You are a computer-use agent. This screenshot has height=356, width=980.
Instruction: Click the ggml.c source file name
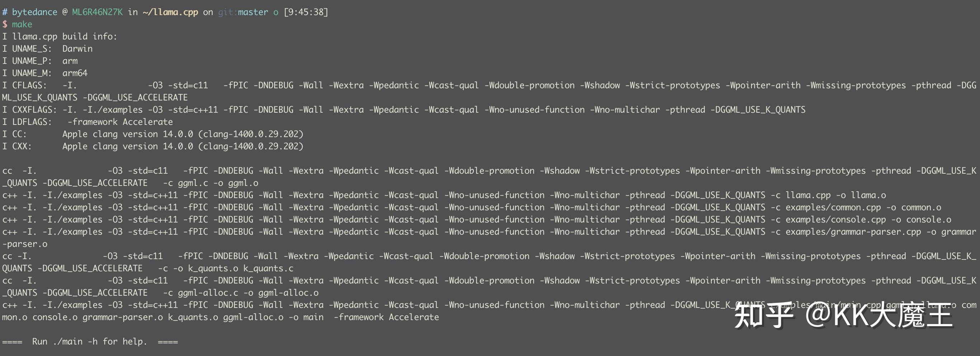(x=193, y=183)
